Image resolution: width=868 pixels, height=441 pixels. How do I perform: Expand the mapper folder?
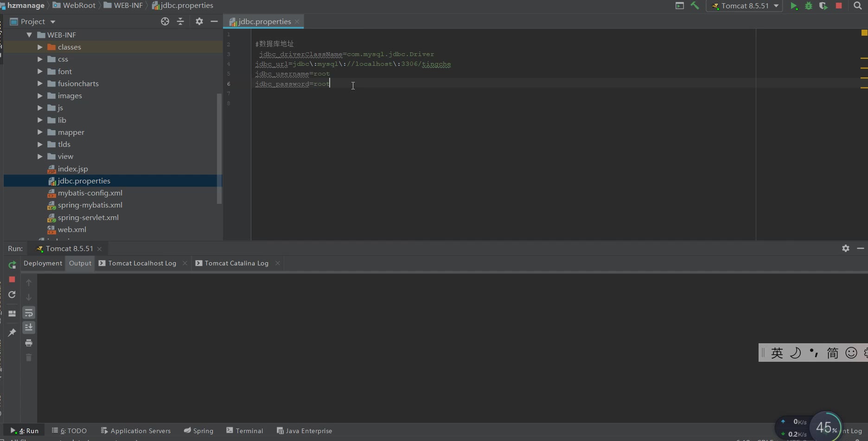(x=40, y=132)
